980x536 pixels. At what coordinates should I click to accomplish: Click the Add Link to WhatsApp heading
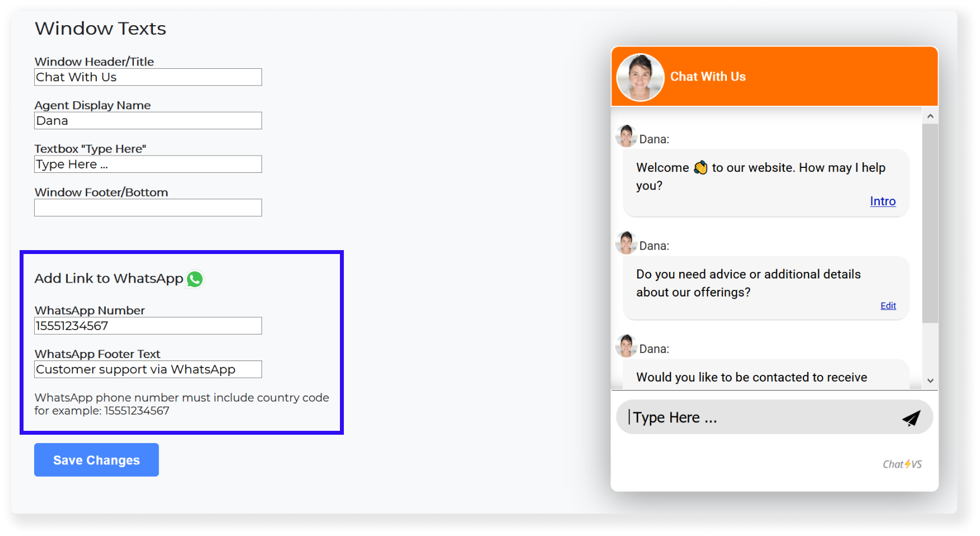click(109, 279)
